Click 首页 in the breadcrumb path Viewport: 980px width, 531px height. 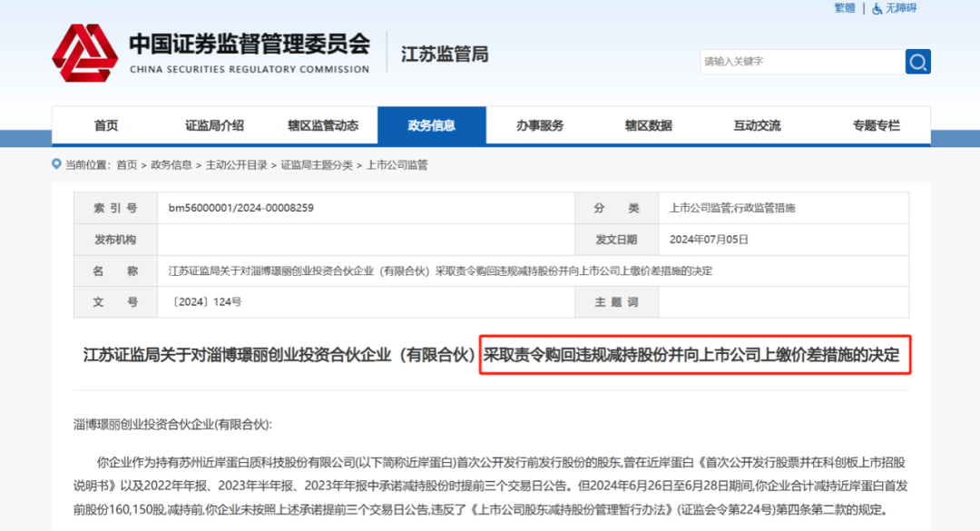pos(127,165)
